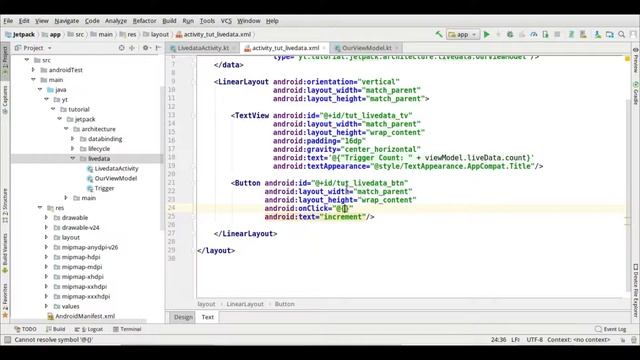This screenshot has height=360, width=640.
Task: Open the Gradle side panel
Action: (x=636, y=93)
